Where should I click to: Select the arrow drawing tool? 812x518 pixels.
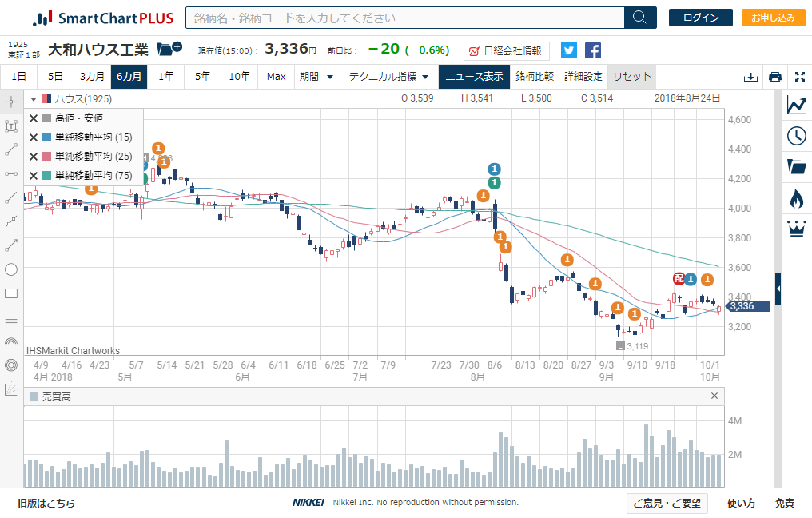pyautogui.click(x=11, y=245)
